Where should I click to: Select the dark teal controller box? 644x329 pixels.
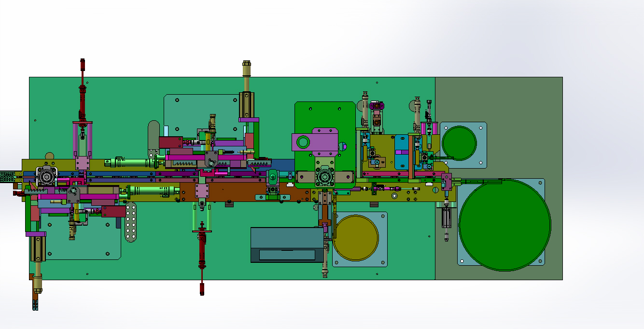(x=287, y=244)
